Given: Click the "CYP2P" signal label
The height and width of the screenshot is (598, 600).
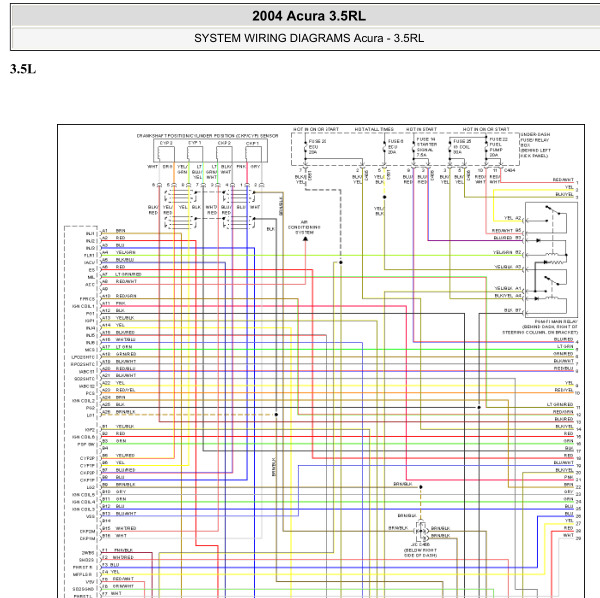Looking at the screenshot, I should [x=87, y=458].
